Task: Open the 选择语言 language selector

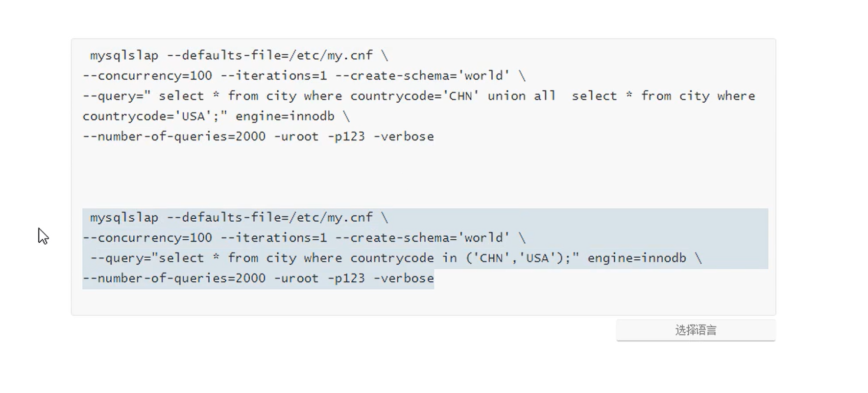Action: pos(696,330)
